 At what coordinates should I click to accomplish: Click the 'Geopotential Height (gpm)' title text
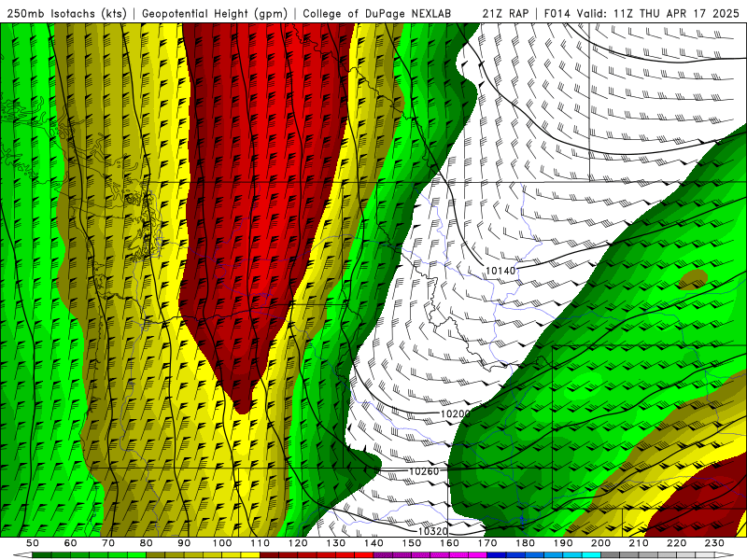click(215, 13)
